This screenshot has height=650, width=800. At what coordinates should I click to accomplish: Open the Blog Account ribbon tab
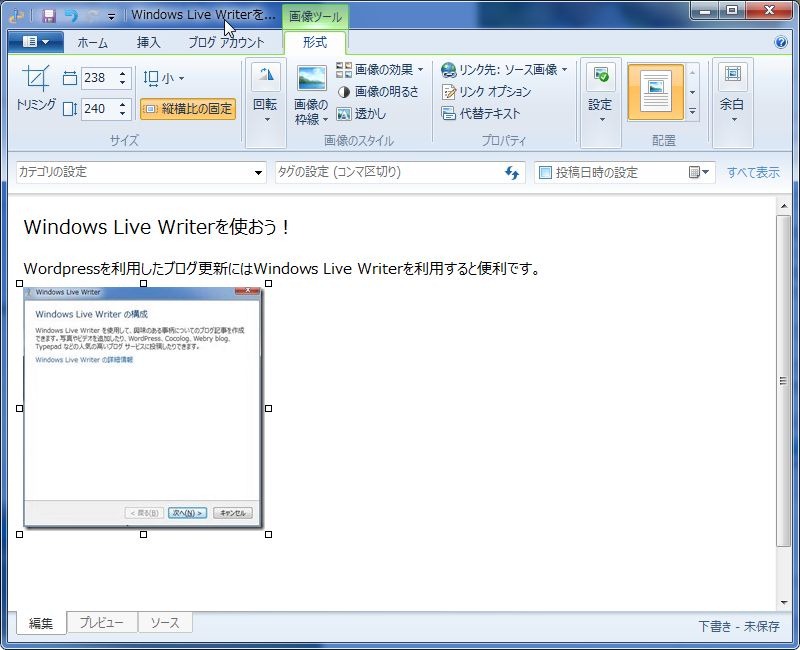click(x=227, y=43)
